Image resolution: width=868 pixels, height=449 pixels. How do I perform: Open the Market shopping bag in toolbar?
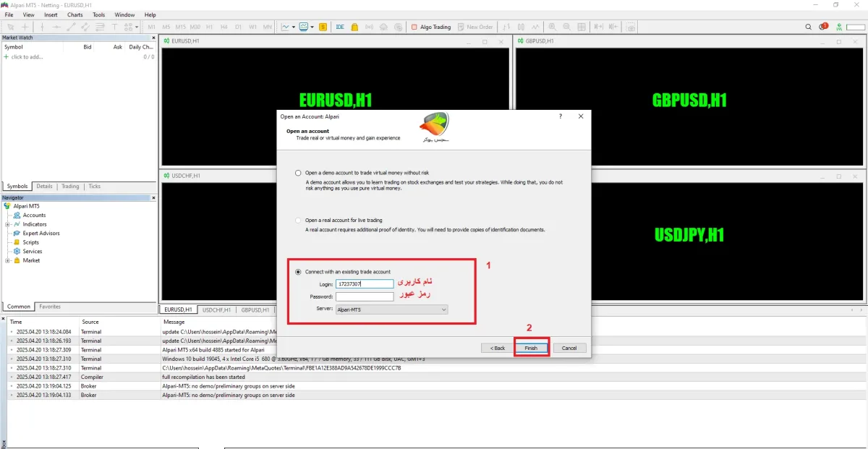(354, 27)
